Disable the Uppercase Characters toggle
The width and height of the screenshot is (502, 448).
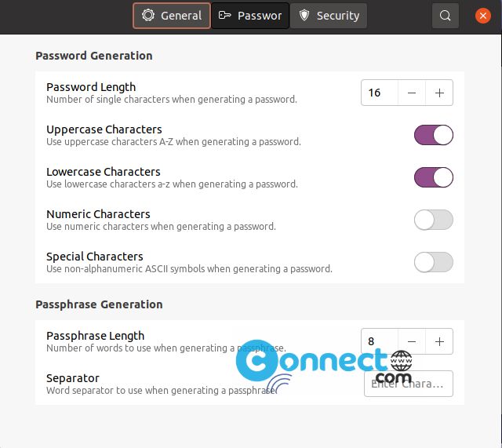point(434,135)
